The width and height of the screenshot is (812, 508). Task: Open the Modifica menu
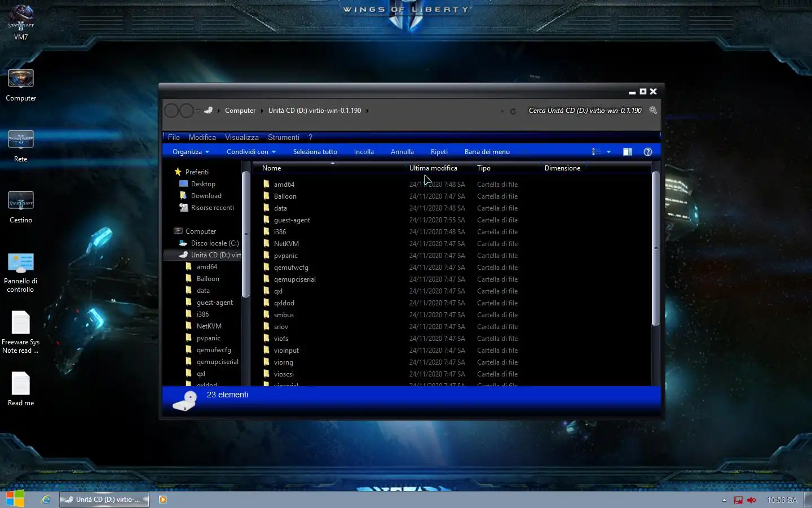tap(202, 138)
